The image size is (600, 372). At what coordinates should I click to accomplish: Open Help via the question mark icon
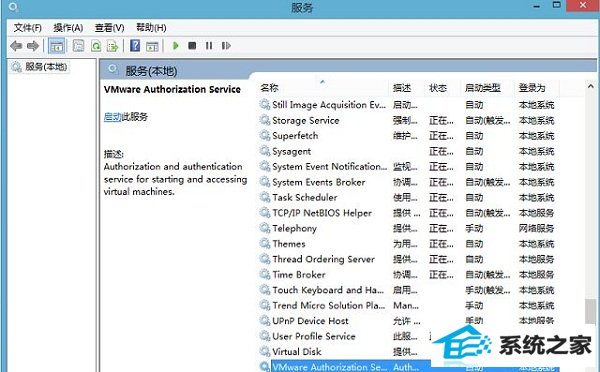[x=135, y=46]
